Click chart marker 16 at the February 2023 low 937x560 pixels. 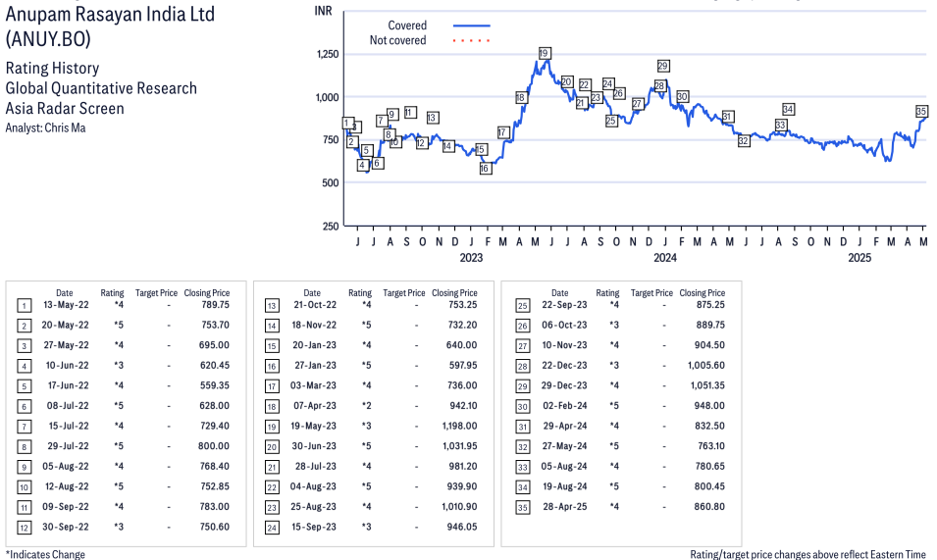(486, 169)
